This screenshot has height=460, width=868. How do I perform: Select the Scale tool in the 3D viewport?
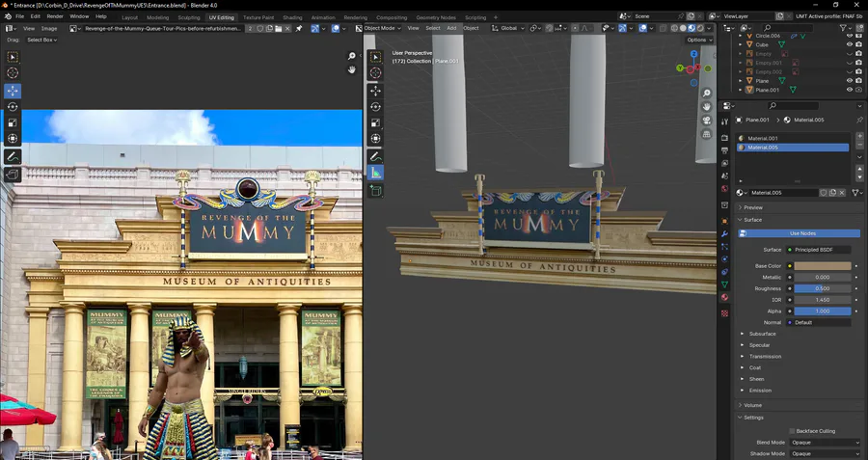tap(376, 122)
